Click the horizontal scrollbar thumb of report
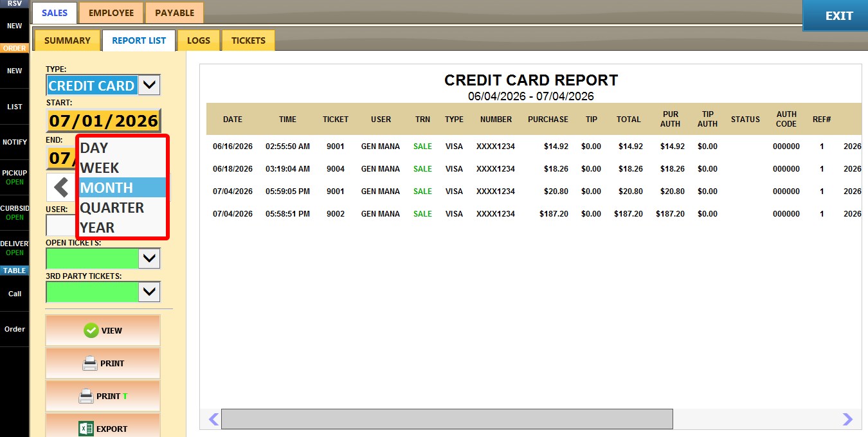 (x=447, y=419)
